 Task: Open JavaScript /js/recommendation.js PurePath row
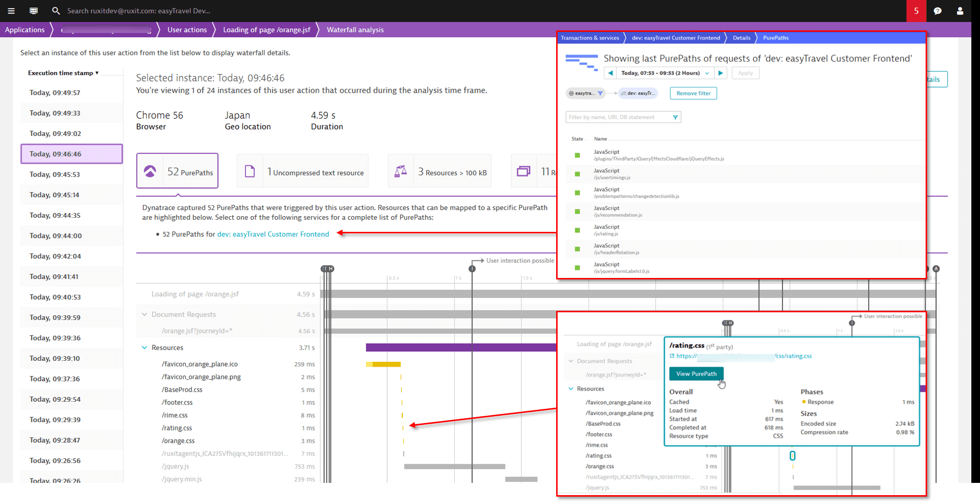point(745,211)
